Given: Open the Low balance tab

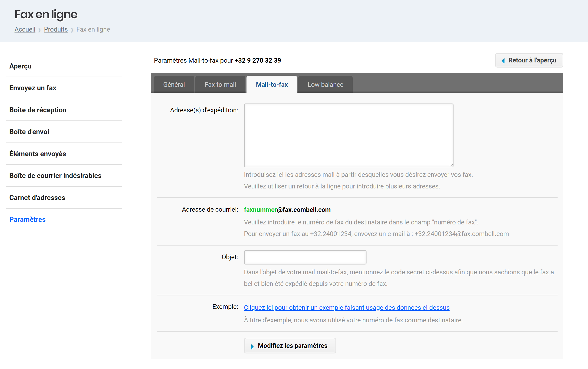Looking at the screenshot, I should [325, 85].
